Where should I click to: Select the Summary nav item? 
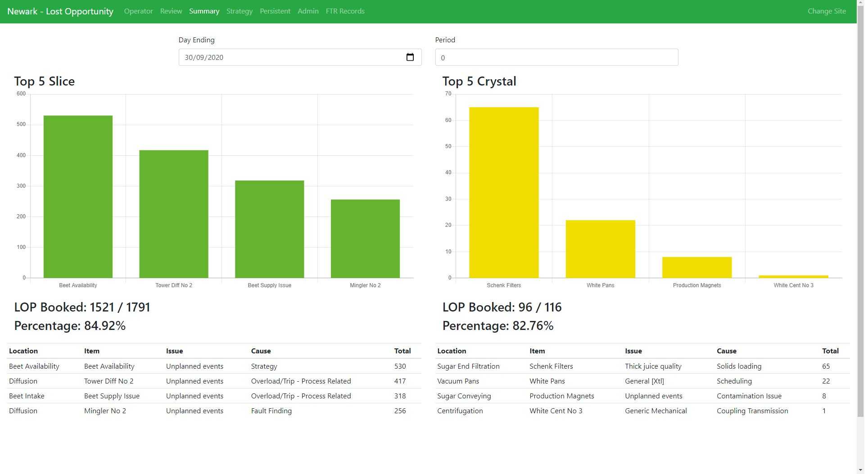pyautogui.click(x=205, y=11)
